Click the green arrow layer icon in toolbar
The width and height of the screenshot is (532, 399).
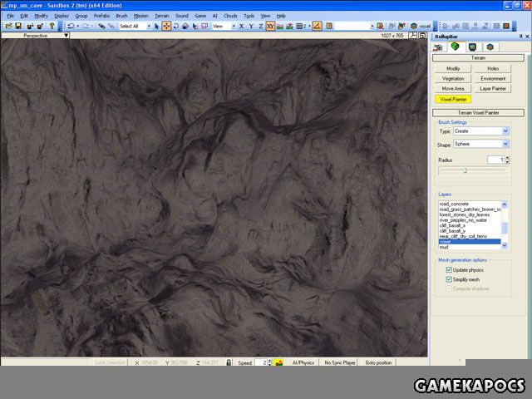coord(402,26)
